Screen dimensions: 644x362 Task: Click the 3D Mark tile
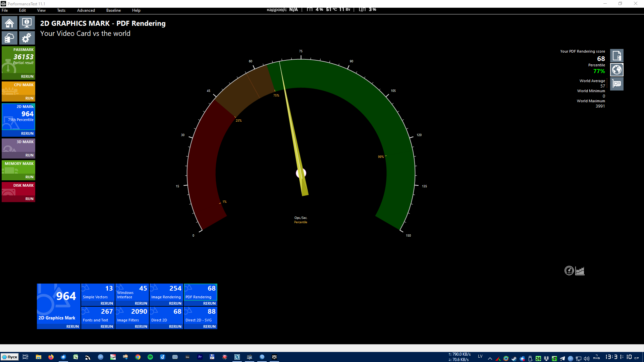coord(18,145)
